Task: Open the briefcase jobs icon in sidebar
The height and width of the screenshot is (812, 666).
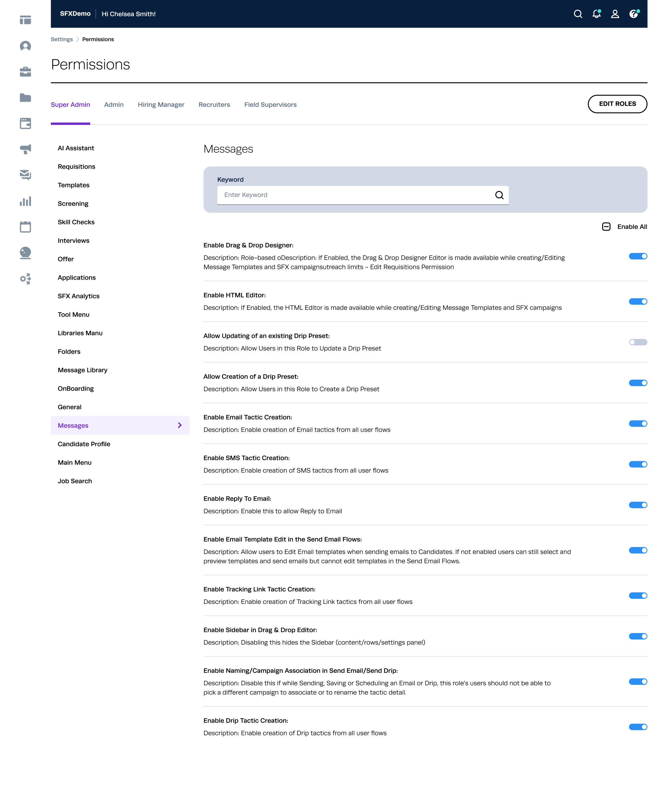Action: 25,72
